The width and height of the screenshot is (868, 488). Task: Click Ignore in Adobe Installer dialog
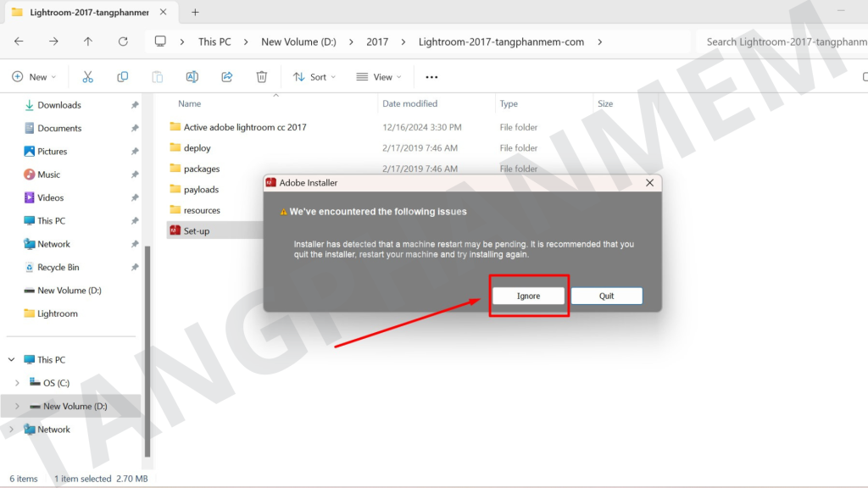tap(528, 296)
